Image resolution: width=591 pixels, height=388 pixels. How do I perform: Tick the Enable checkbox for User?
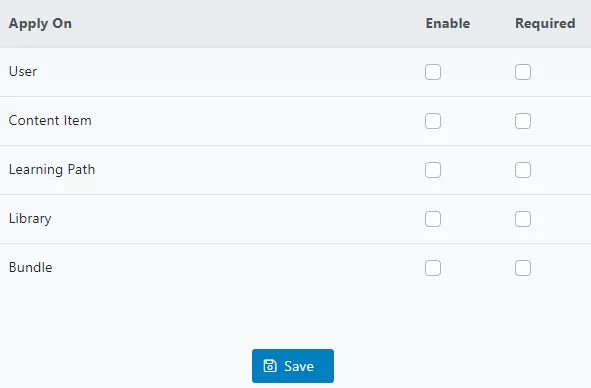pos(433,72)
